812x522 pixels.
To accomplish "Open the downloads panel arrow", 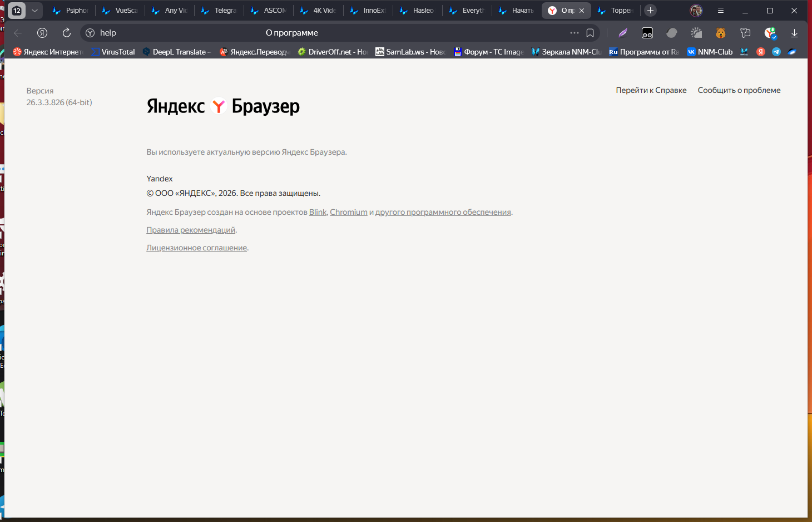I will [x=794, y=33].
